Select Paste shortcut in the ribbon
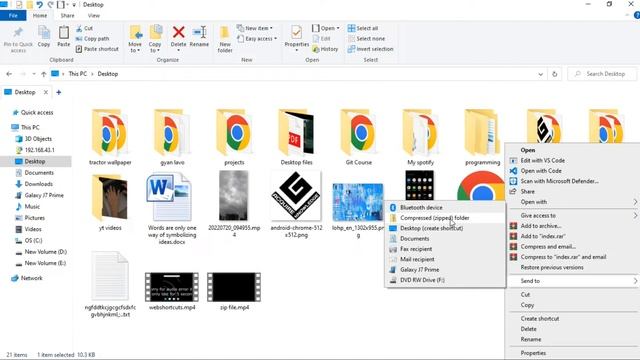The width and height of the screenshot is (640, 360). (97, 49)
